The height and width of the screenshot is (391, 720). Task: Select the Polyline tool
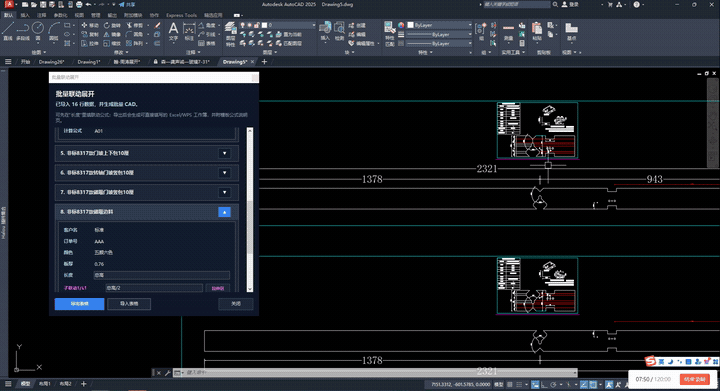coord(22,31)
